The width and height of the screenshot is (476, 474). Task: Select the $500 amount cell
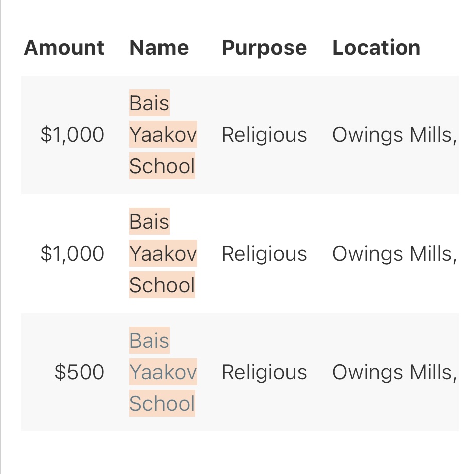click(80, 372)
